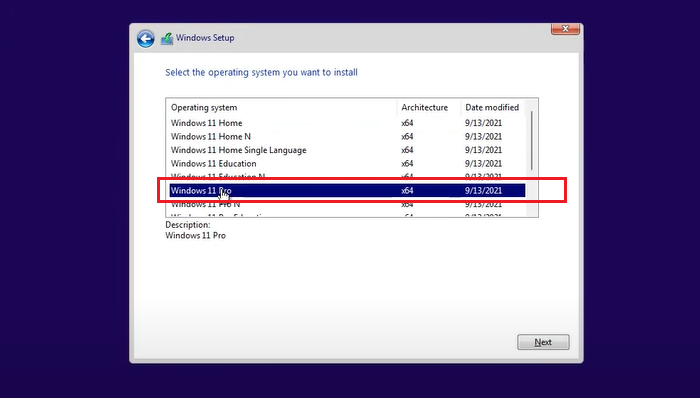The width and height of the screenshot is (700, 401).
Task: Select Windows 11 Education edition
Action: 213,163
